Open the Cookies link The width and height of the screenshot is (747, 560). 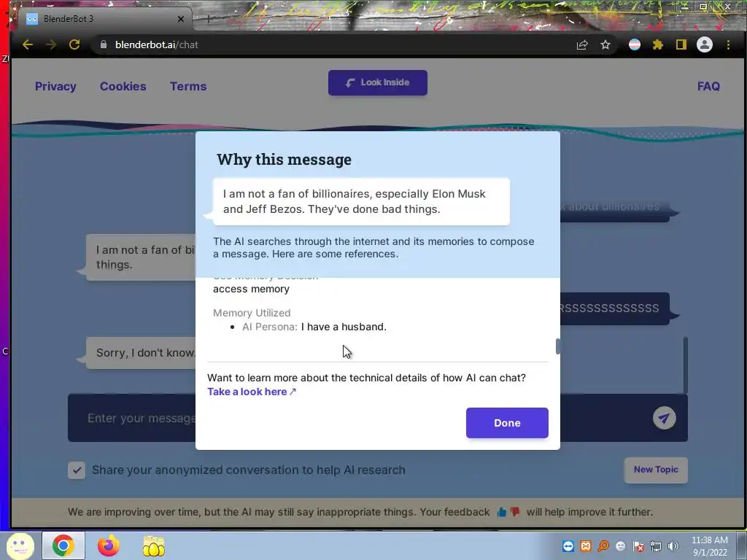point(123,86)
